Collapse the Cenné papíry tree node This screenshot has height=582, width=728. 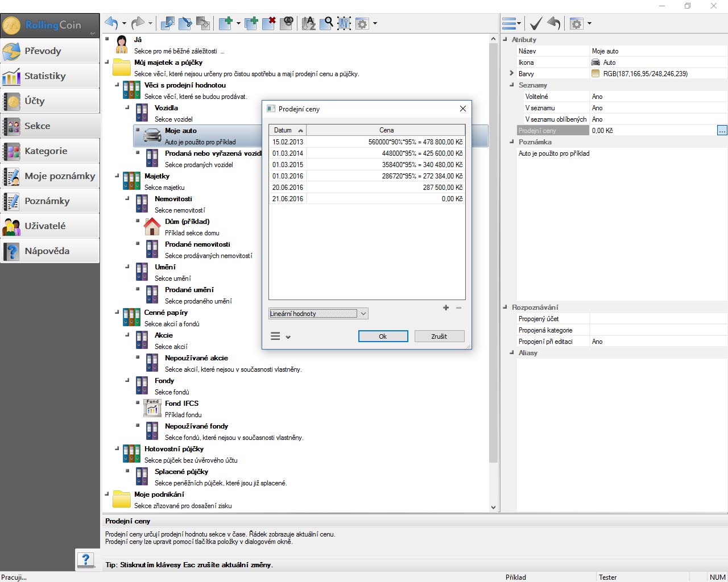pyautogui.click(x=117, y=312)
